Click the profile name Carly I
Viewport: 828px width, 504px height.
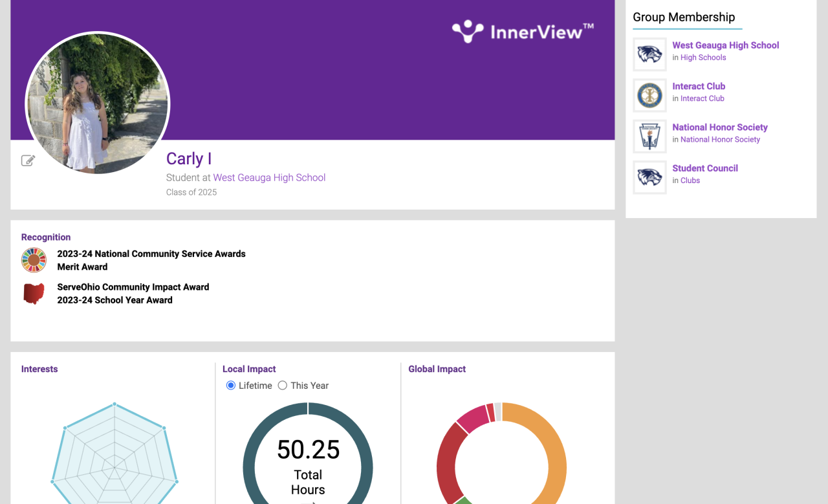pyautogui.click(x=189, y=159)
